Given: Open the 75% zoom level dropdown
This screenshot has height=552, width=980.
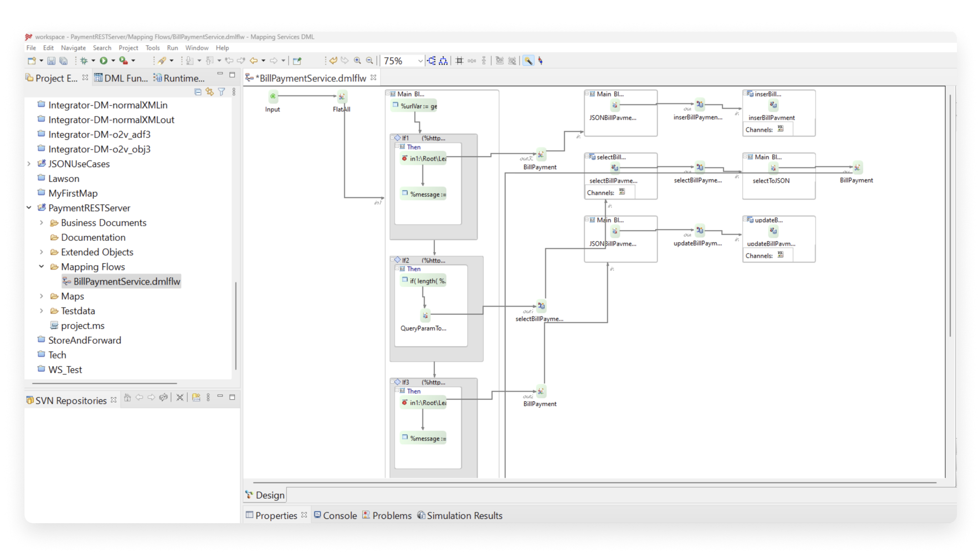Looking at the screenshot, I should (420, 61).
